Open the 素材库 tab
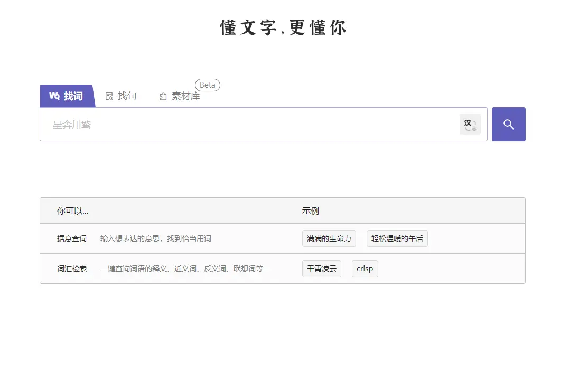Image resolution: width=588 pixels, height=367 pixels. [185, 96]
